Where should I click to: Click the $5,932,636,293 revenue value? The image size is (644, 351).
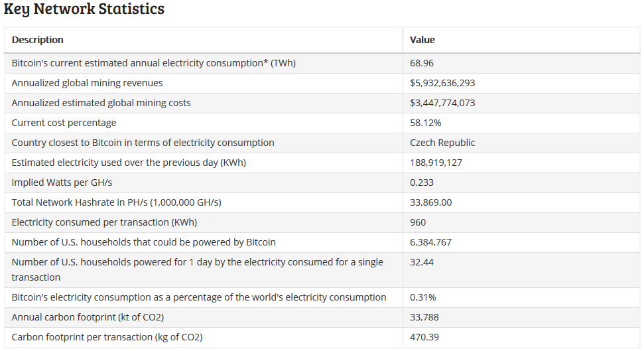click(442, 83)
